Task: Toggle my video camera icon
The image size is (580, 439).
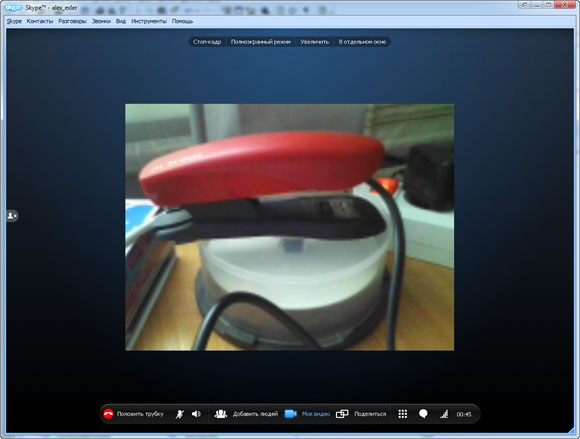Action: (x=291, y=414)
